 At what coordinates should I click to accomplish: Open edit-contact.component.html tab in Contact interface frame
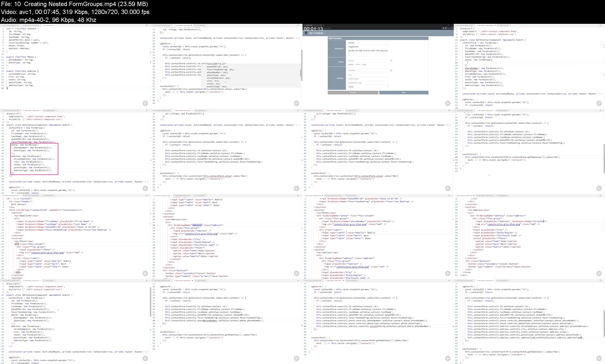tap(11, 25)
